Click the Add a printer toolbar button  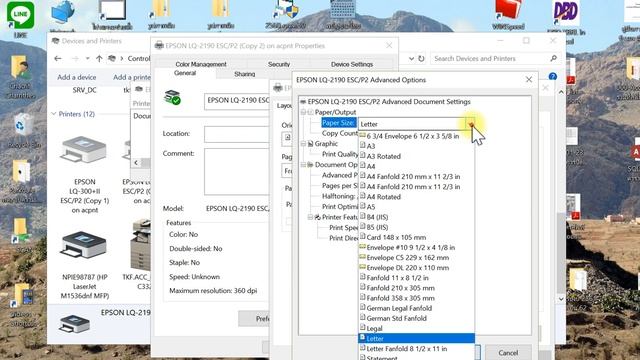[x=131, y=77]
